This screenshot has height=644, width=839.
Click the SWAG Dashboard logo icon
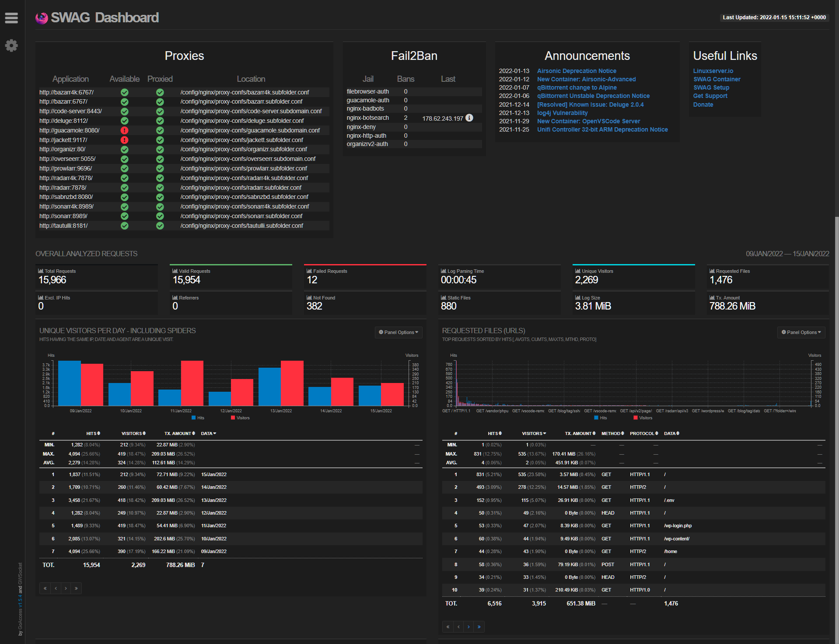[42, 18]
